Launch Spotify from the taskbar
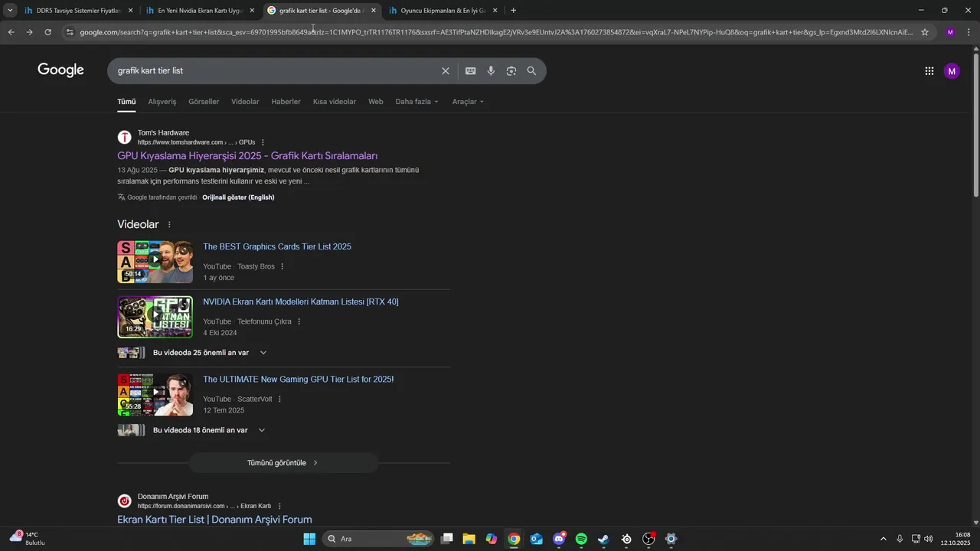This screenshot has width=980, height=551. [581, 539]
